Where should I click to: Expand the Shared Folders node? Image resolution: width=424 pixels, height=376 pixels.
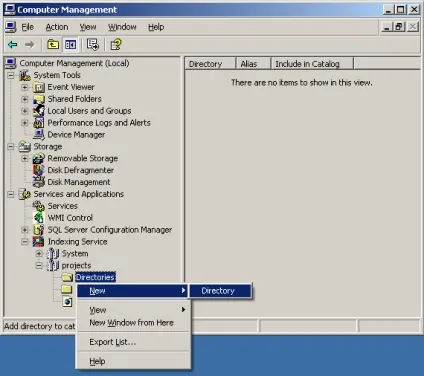tap(25, 99)
